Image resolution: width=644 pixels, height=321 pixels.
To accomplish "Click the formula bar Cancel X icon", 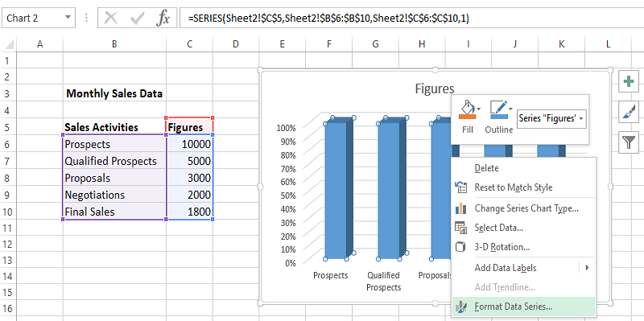I will pos(111,19).
